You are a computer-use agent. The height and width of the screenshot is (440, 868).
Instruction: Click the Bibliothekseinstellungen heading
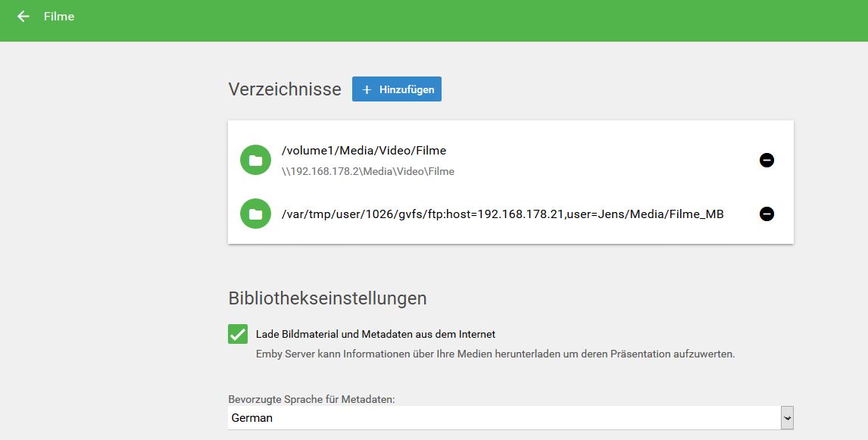(327, 298)
